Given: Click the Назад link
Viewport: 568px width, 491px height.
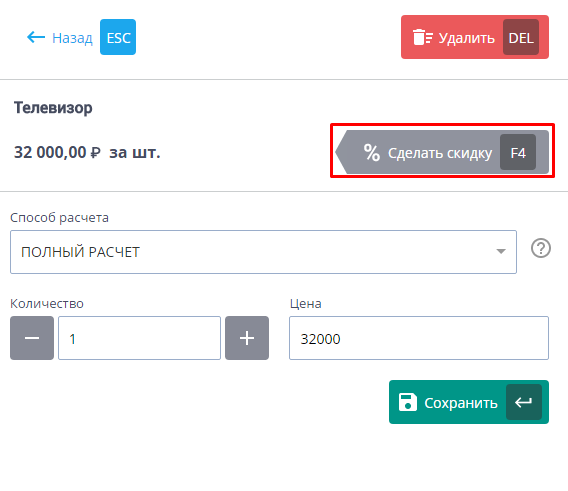Looking at the screenshot, I should point(72,38).
